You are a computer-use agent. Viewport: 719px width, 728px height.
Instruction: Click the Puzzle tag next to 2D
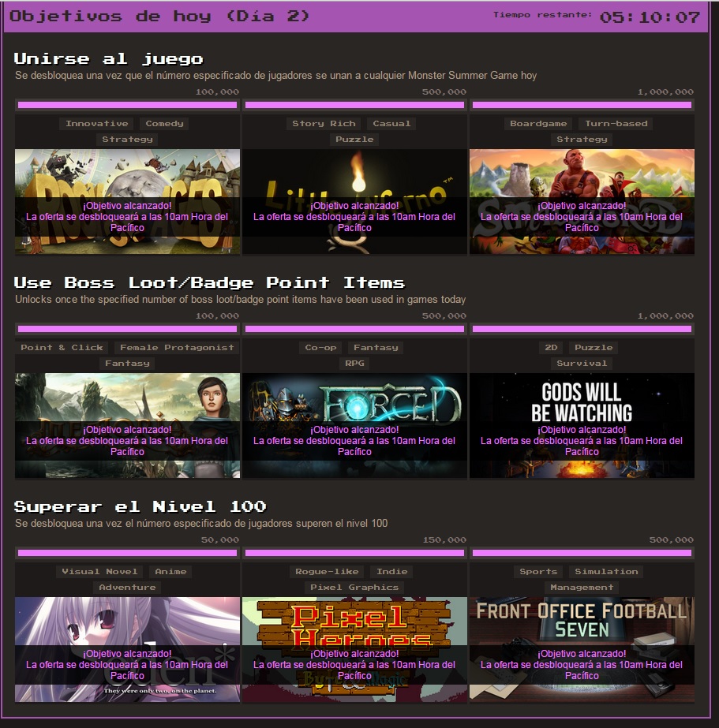594,348
